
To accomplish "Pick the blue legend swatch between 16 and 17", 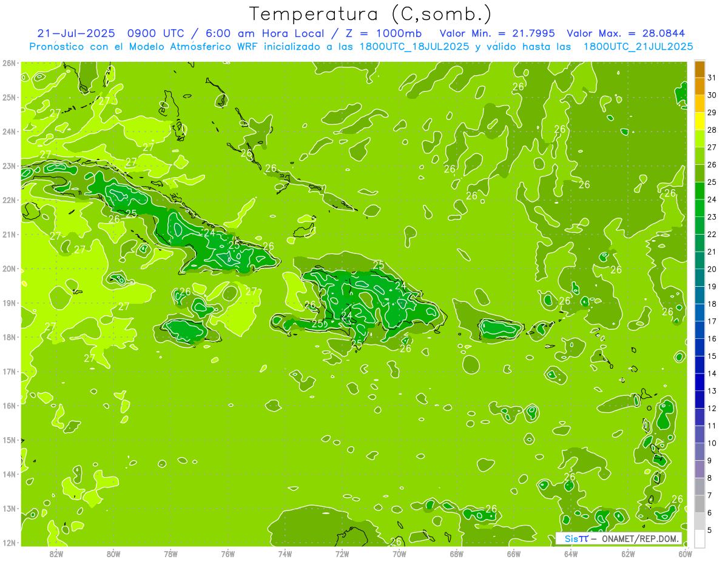I will (699, 330).
